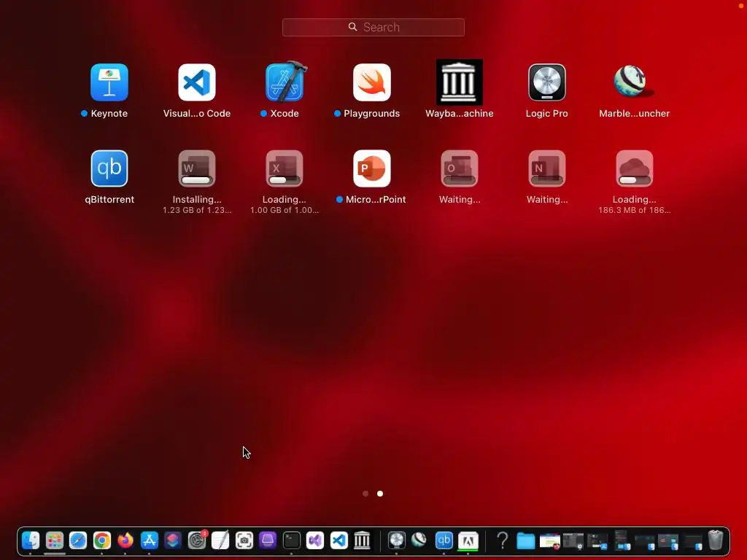
Task: Switch to first Launchpad page dot
Action: pyautogui.click(x=365, y=494)
